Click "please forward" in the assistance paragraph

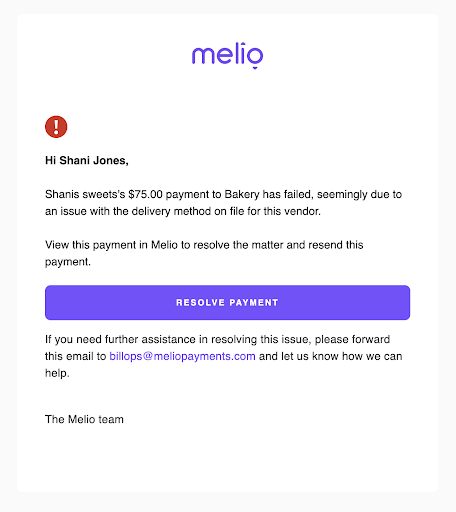click(352, 339)
